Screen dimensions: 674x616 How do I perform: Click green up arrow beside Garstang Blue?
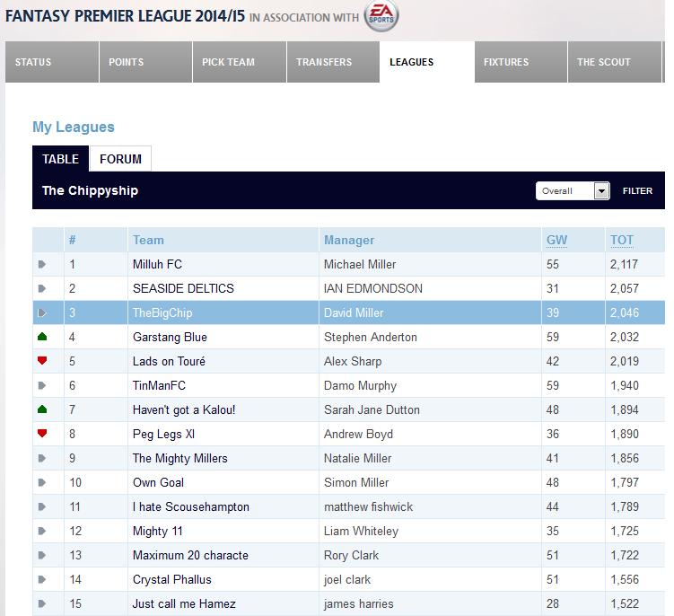(x=42, y=337)
